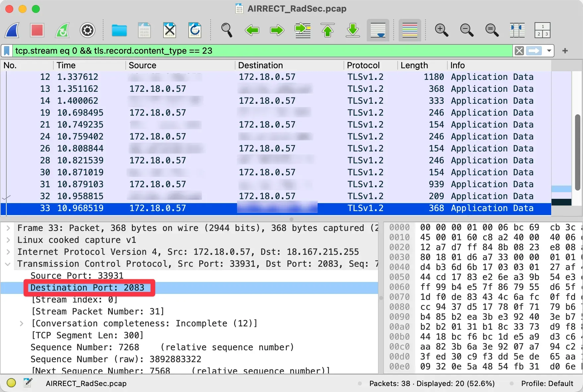The width and height of the screenshot is (583, 392).
Task: Expand the Frame 33 tree item
Action: pyautogui.click(x=8, y=228)
